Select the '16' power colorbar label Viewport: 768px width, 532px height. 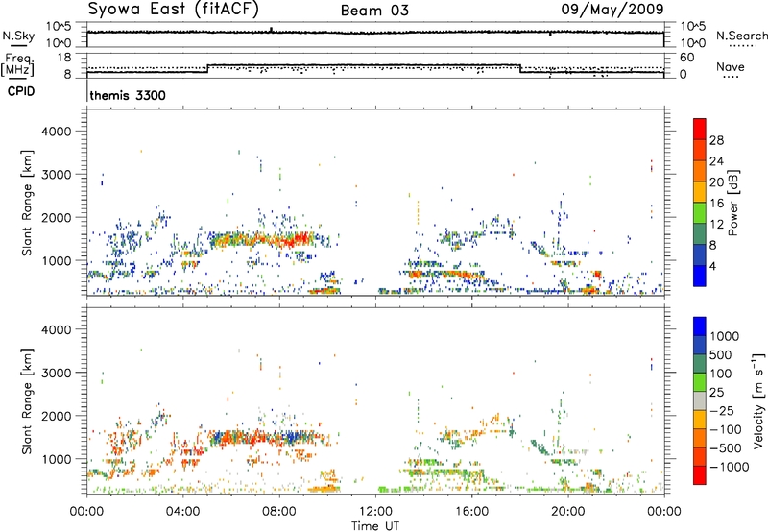(716, 204)
